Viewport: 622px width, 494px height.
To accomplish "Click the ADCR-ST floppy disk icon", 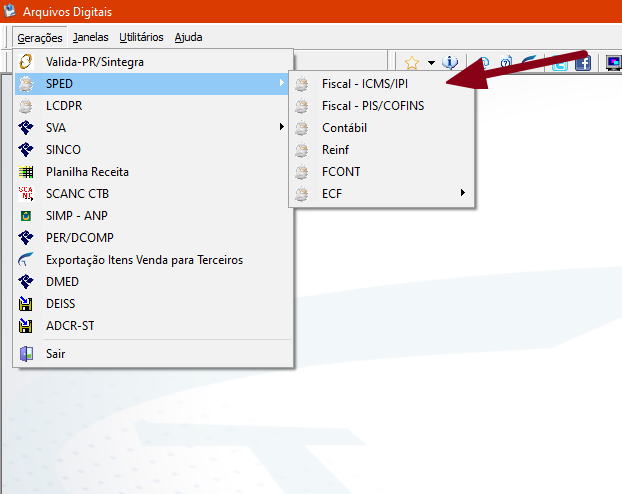I will (x=26, y=326).
